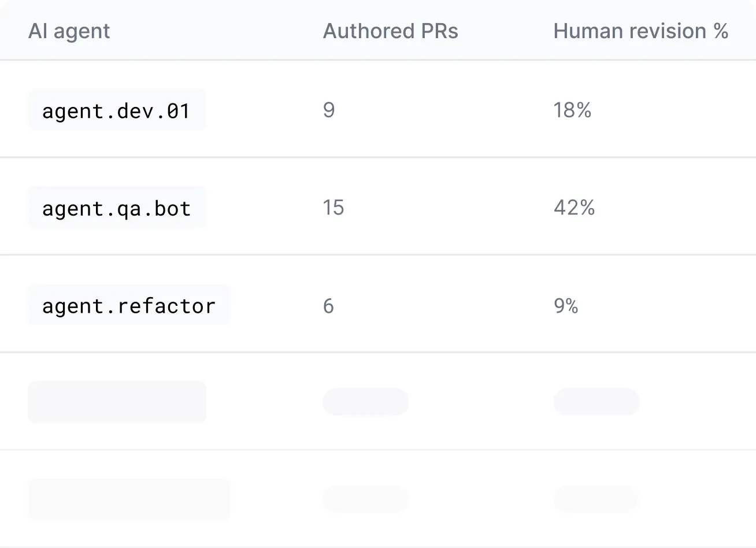Image resolution: width=756 pixels, height=548 pixels.
Task: Click the last row's agent name placeholder
Action: (129, 499)
